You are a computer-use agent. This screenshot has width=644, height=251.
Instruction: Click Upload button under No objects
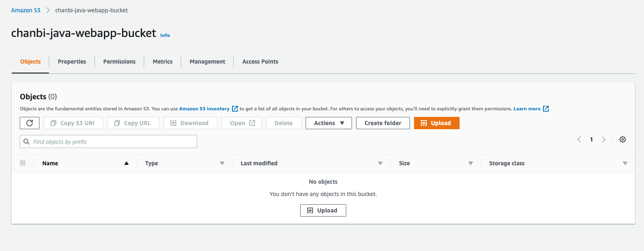pyautogui.click(x=323, y=210)
